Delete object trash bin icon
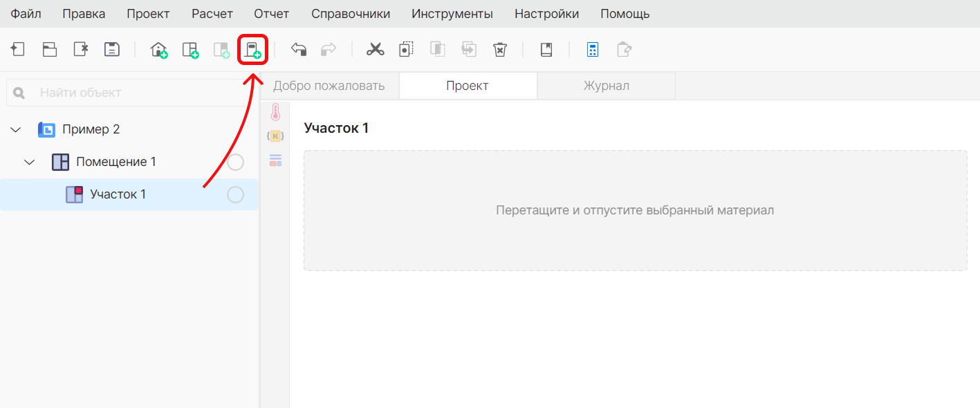980x408 pixels. (500, 50)
